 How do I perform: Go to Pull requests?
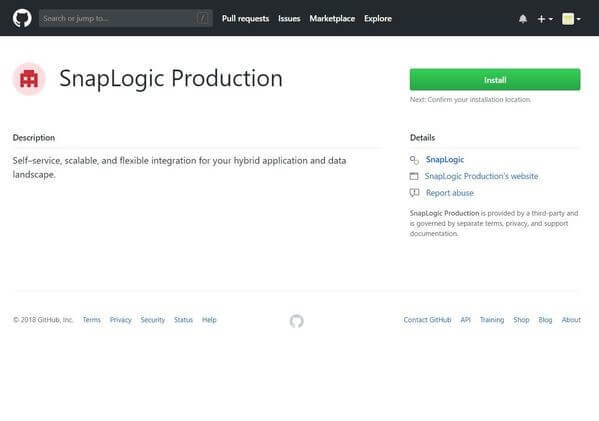pos(245,19)
